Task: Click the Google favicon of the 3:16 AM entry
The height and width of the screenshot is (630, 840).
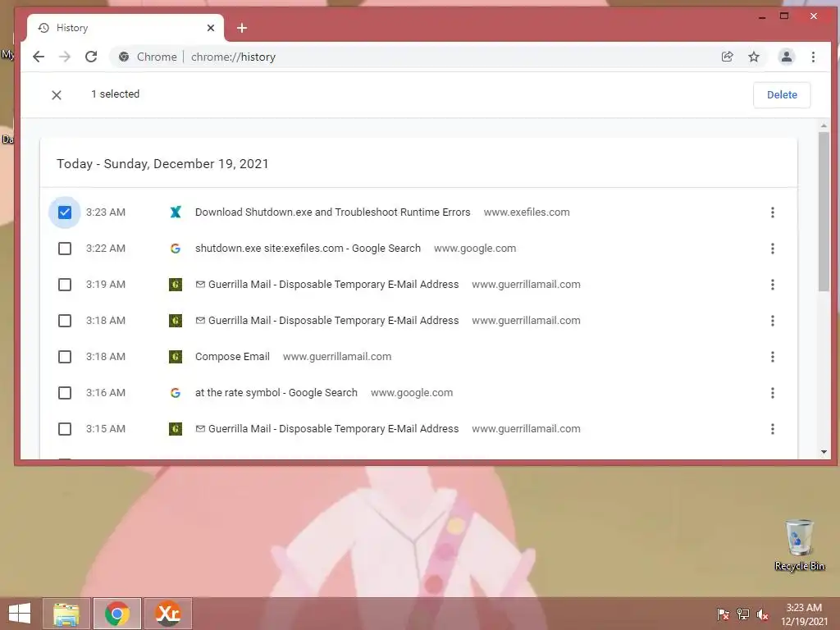Action: (x=176, y=393)
